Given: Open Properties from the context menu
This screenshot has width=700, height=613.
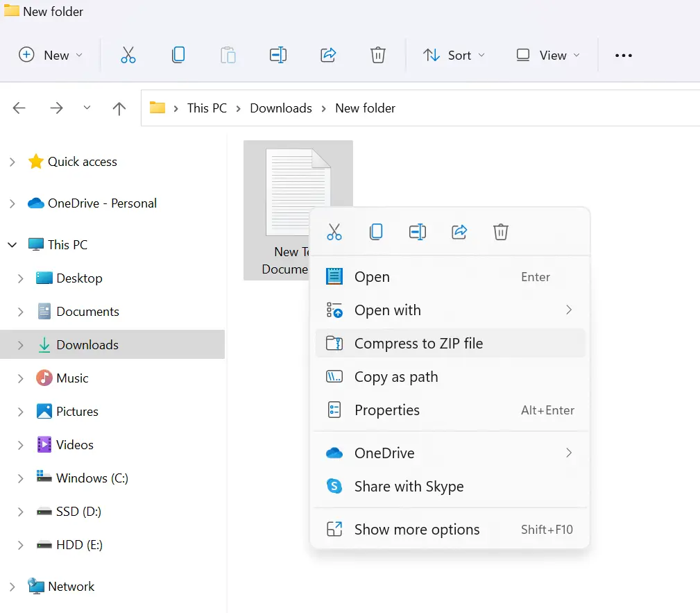Looking at the screenshot, I should [386, 410].
